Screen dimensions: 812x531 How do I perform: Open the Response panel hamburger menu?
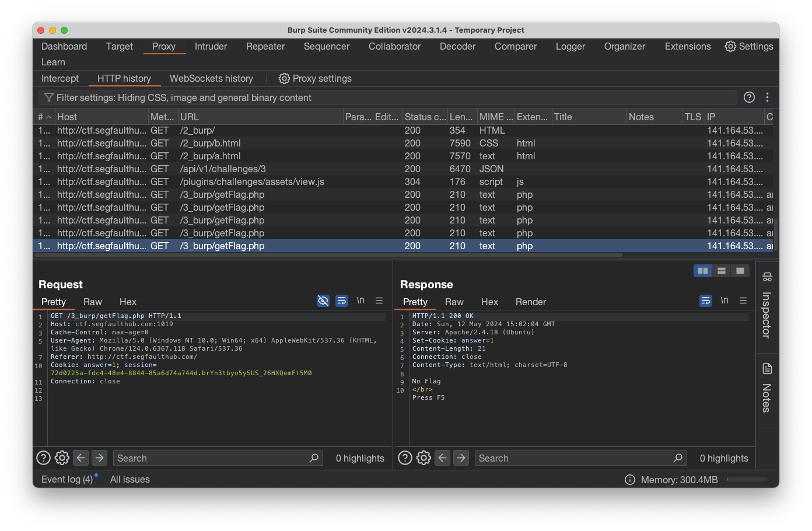[x=743, y=301]
